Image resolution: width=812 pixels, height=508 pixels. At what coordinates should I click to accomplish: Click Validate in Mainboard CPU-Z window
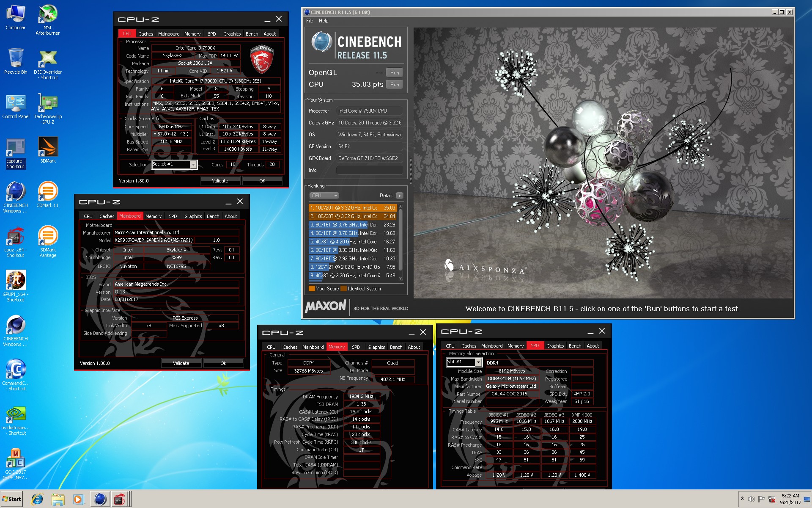[x=181, y=363]
